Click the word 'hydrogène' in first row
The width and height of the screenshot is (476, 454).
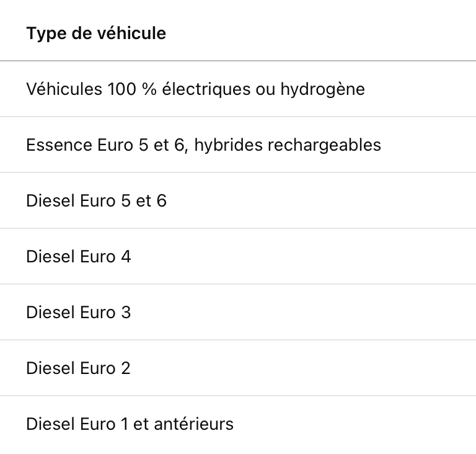322,89
